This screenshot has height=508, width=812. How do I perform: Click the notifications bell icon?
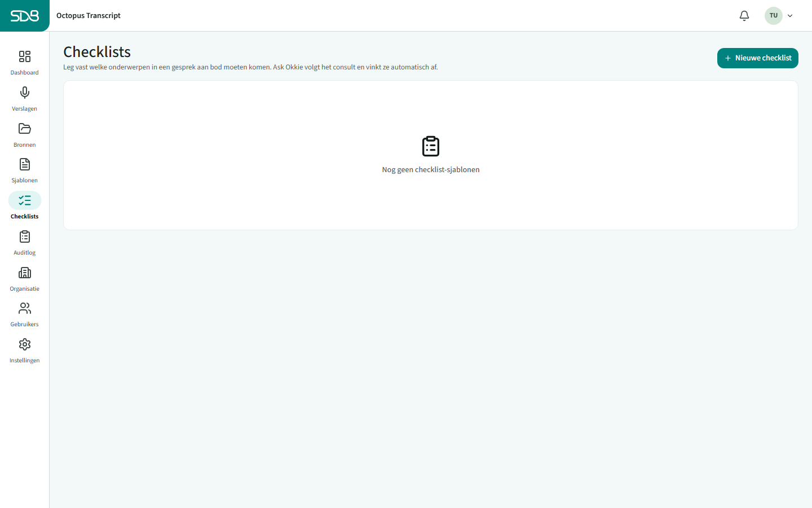click(744, 16)
